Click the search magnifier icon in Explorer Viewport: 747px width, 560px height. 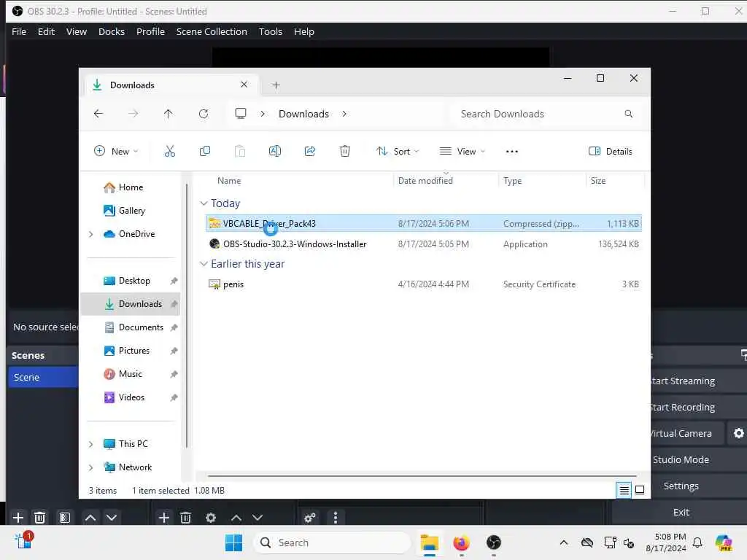628,114
